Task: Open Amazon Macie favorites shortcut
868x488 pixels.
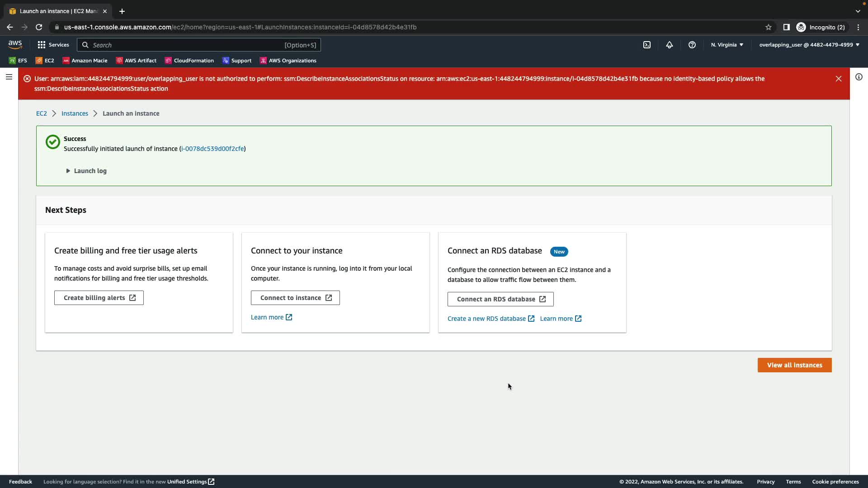Action: [x=85, y=61]
